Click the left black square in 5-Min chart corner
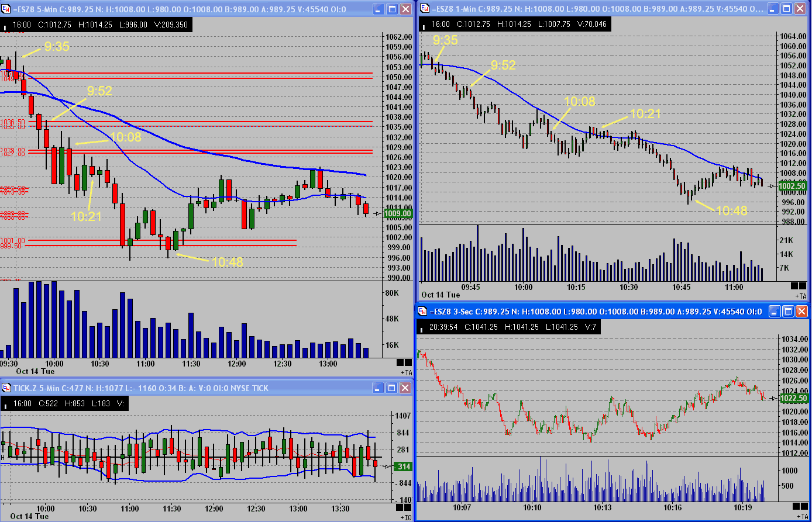Image resolution: width=812 pixels, height=522 pixels. 400,362
